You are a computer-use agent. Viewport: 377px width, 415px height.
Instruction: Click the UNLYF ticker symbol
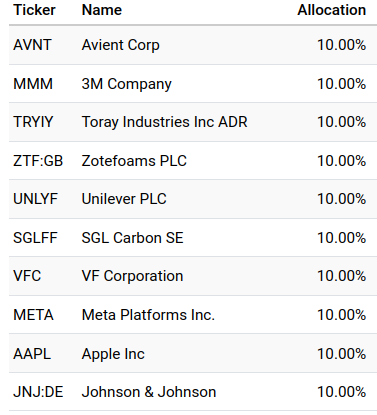[x=35, y=199]
